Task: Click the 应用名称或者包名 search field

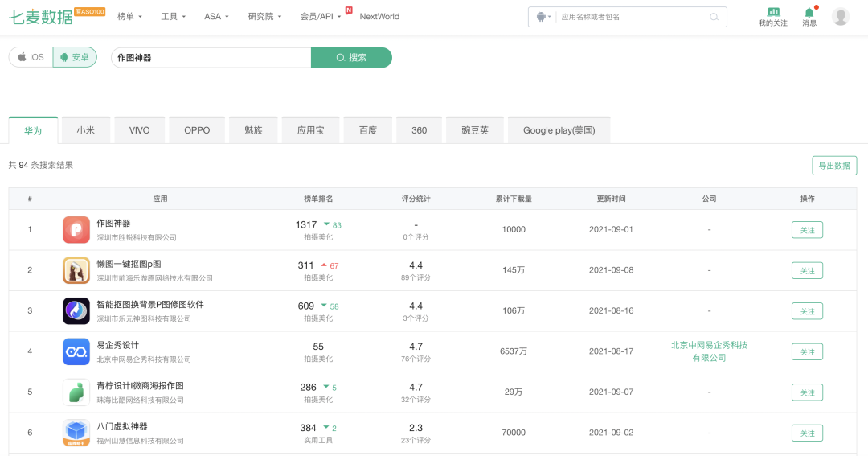Action: [631, 17]
